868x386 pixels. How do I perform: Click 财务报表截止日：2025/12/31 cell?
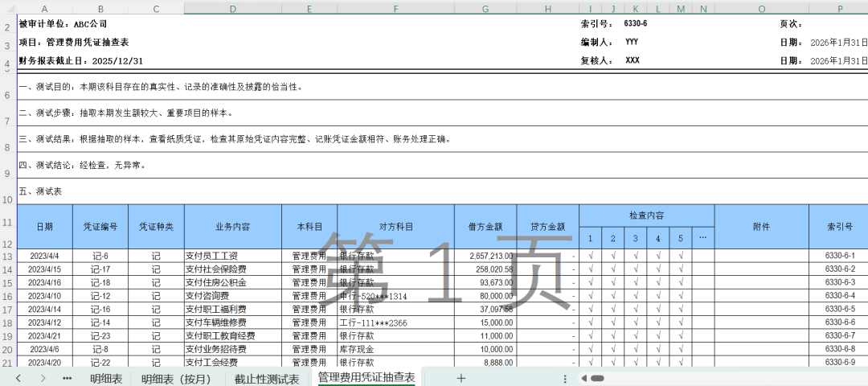(x=81, y=61)
